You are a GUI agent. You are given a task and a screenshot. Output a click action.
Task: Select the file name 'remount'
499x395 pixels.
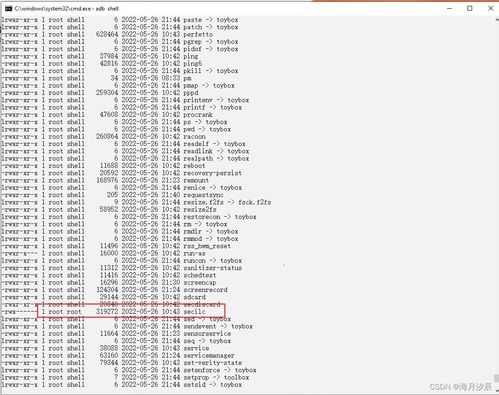(x=196, y=180)
